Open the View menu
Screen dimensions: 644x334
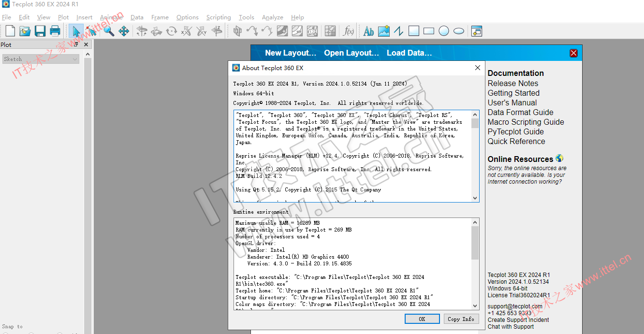pyautogui.click(x=44, y=17)
